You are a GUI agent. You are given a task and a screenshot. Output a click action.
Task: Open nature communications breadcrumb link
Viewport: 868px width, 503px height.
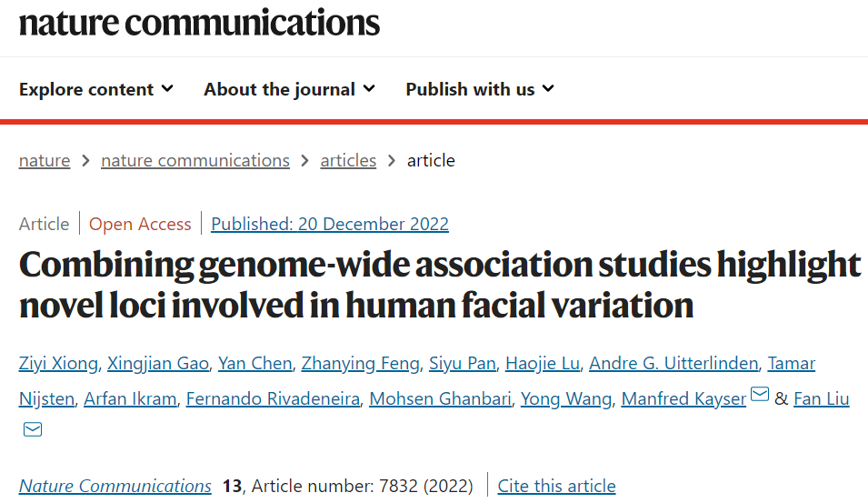[x=195, y=161]
